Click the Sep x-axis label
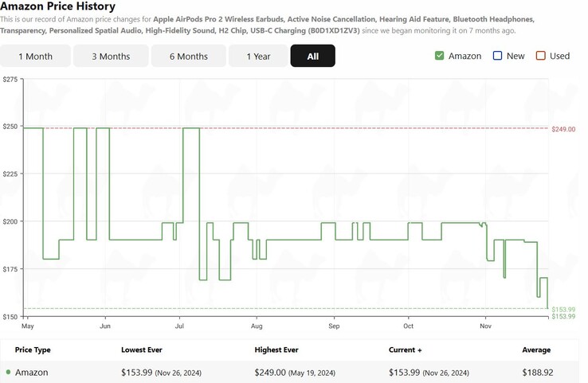 (x=334, y=326)
